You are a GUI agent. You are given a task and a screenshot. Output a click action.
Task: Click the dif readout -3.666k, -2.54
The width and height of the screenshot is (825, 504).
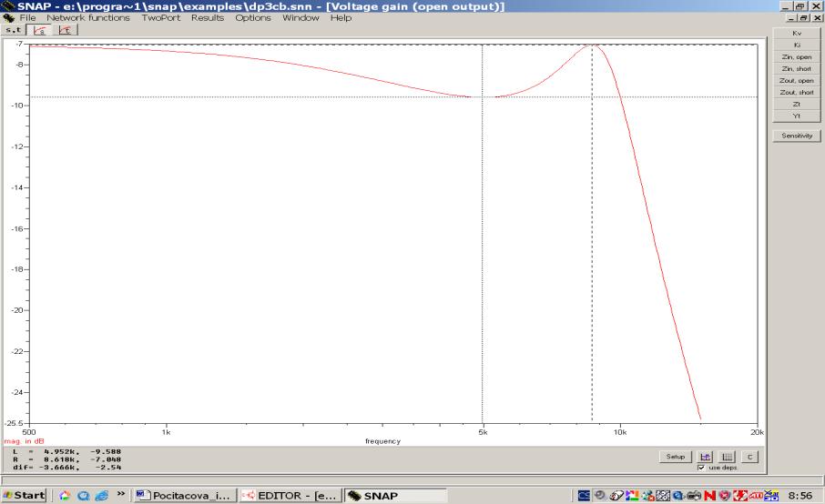pos(67,468)
